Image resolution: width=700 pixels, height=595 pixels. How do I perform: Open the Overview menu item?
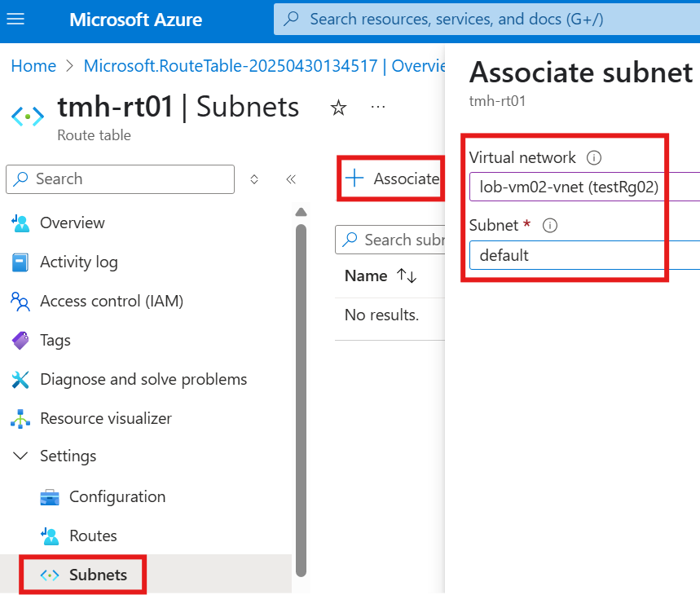tap(72, 223)
